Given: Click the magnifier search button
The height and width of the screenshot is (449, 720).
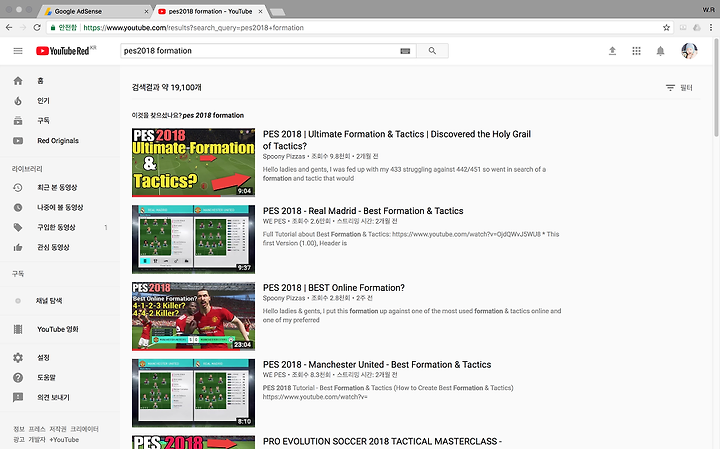Looking at the screenshot, I should coord(432,51).
